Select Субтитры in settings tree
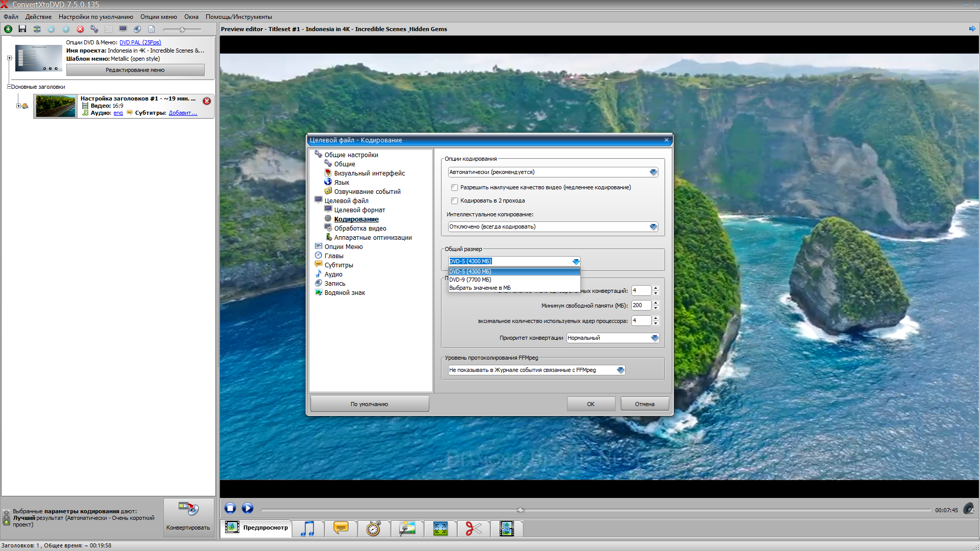 point(338,265)
